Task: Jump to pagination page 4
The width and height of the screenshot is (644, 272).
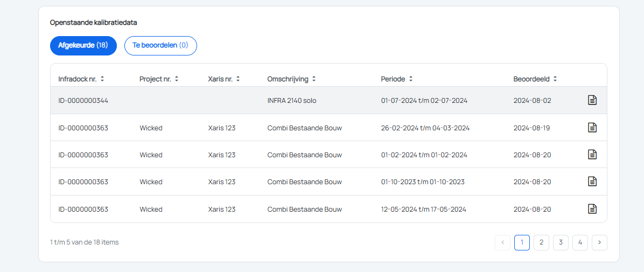Action: pos(580,242)
